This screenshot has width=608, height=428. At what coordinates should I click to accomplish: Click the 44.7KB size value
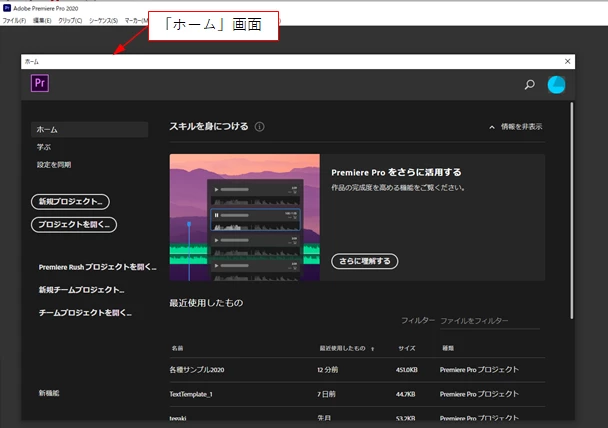(x=405, y=394)
